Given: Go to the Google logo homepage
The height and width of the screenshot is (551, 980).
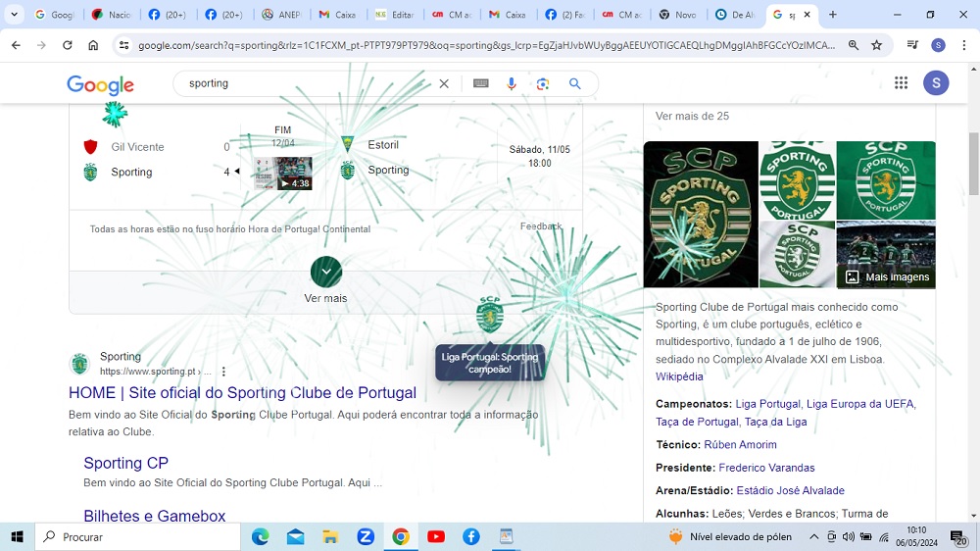Looking at the screenshot, I should [x=101, y=84].
